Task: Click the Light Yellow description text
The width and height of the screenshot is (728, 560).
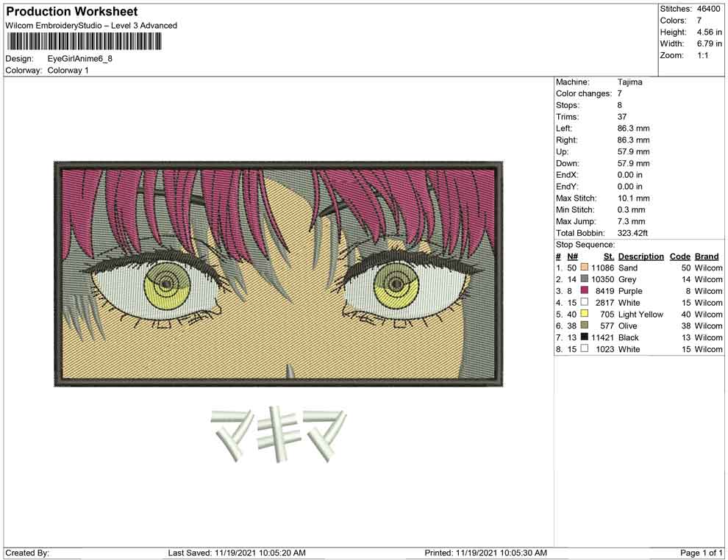Action: tap(640, 314)
